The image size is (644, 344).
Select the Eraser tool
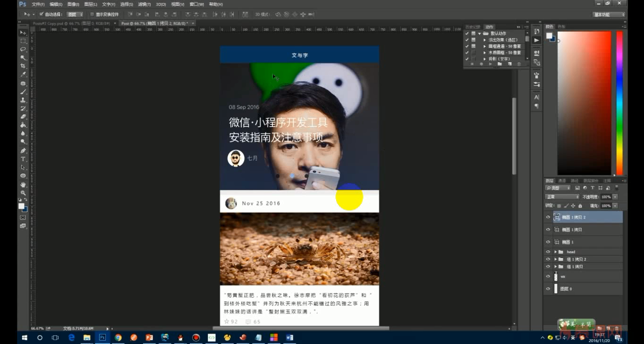pyautogui.click(x=23, y=117)
